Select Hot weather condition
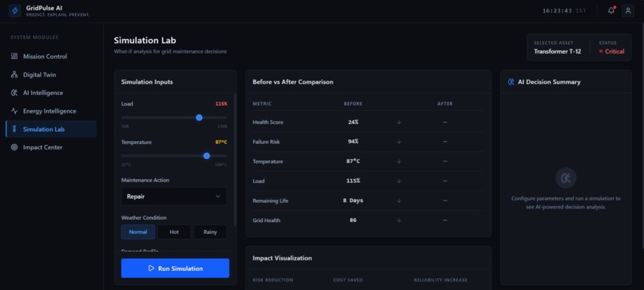 click(174, 232)
